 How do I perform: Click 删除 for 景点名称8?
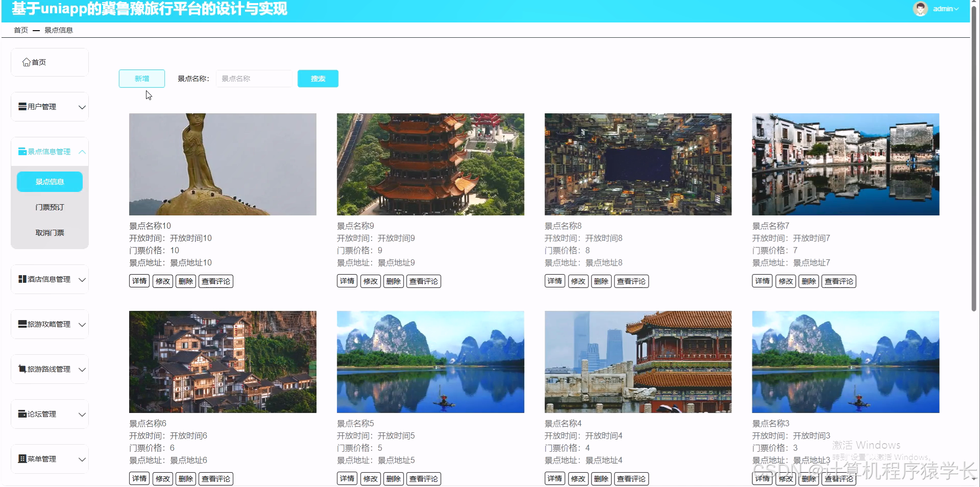pos(601,281)
